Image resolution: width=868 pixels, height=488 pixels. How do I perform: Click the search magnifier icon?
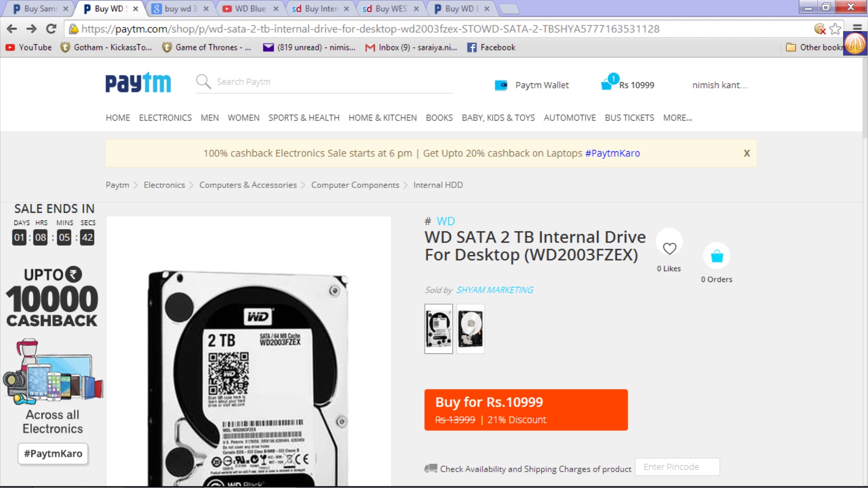(203, 82)
